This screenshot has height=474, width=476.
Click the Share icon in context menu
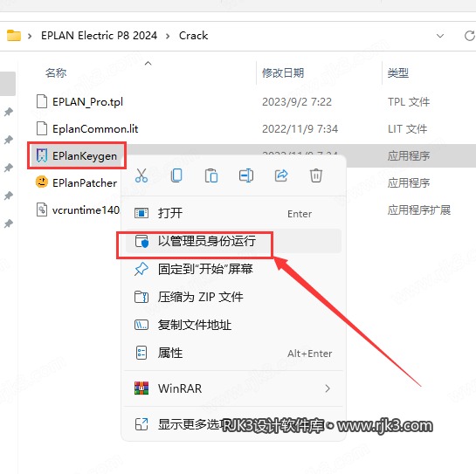point(281,175)
